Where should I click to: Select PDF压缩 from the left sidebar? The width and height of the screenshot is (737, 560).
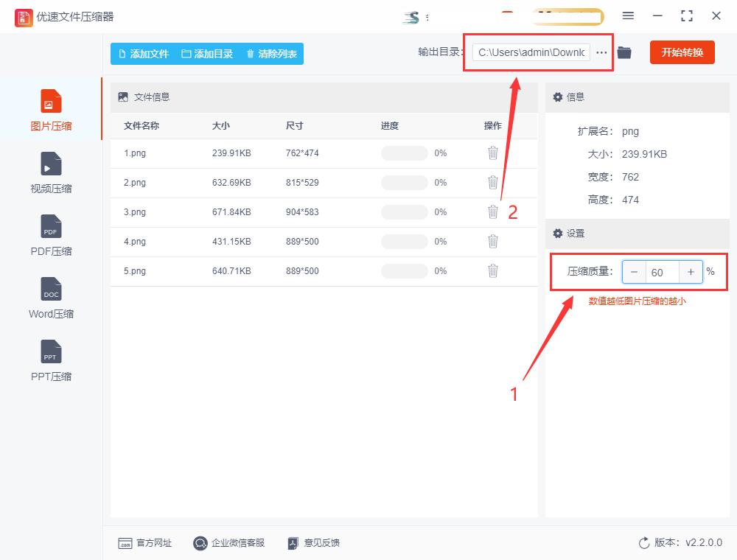click(x=50, y=234)
